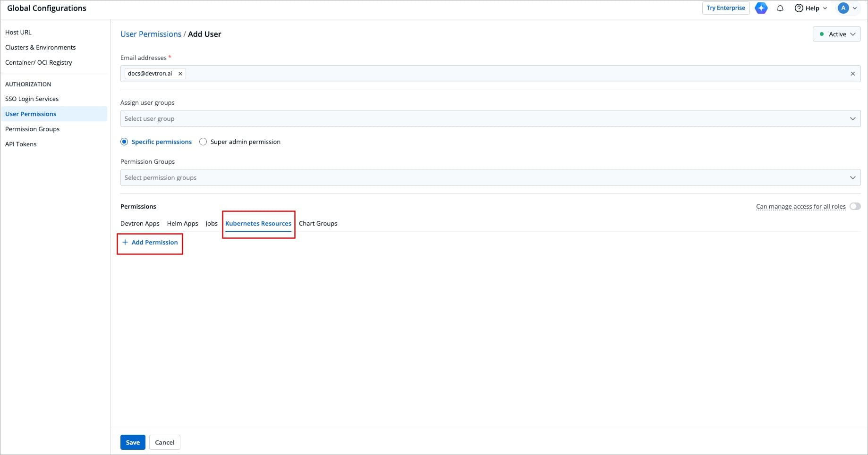Viewport: 868px width, 455px height.
Task: Open API Tokens in the sidebar
Action: [x=21, y=144]
